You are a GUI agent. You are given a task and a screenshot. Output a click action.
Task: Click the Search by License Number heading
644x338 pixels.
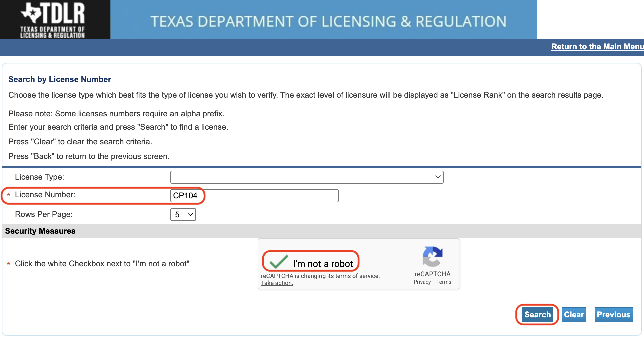tap(60, 79)
